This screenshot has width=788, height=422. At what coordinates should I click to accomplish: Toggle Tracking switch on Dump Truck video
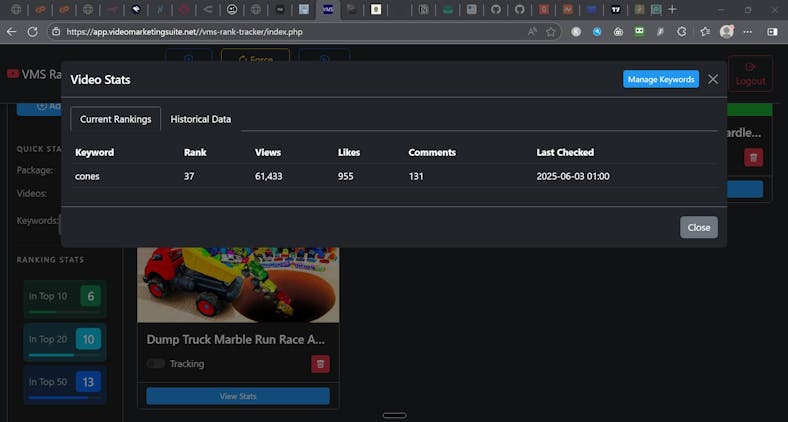click(x=156, y=364)
